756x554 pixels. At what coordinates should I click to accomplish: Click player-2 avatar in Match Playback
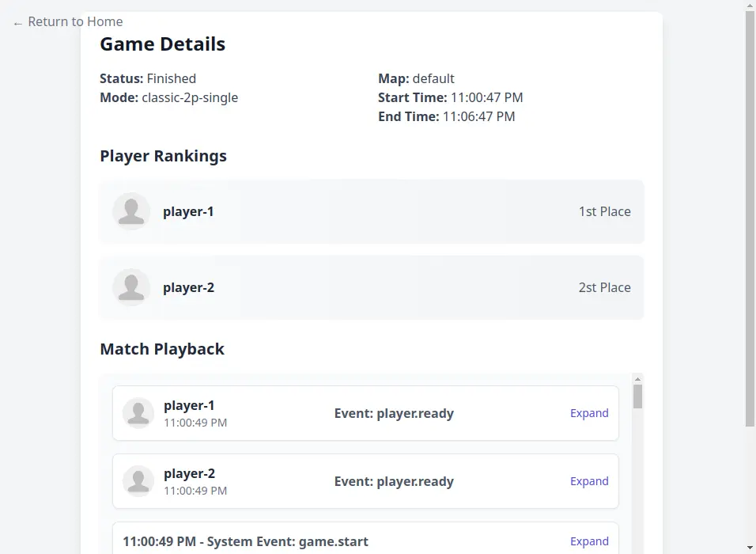pos(138,481)
